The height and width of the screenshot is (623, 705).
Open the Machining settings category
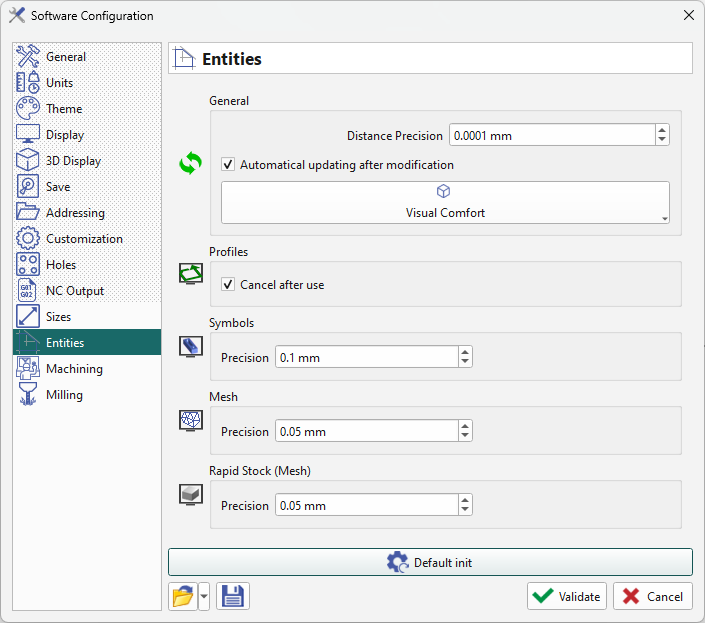[x=74, y=369]
